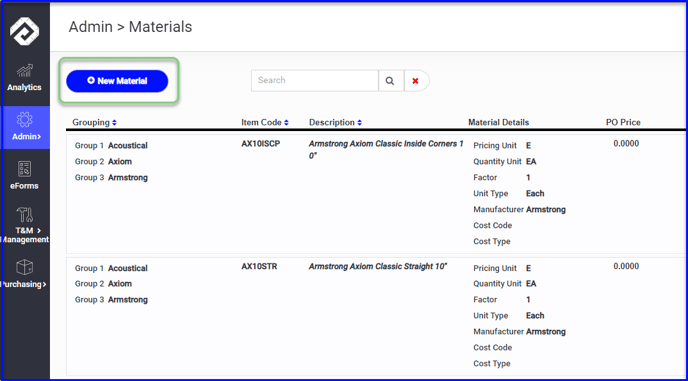Click the eForms label in sidebar

(x=24, y=186)
